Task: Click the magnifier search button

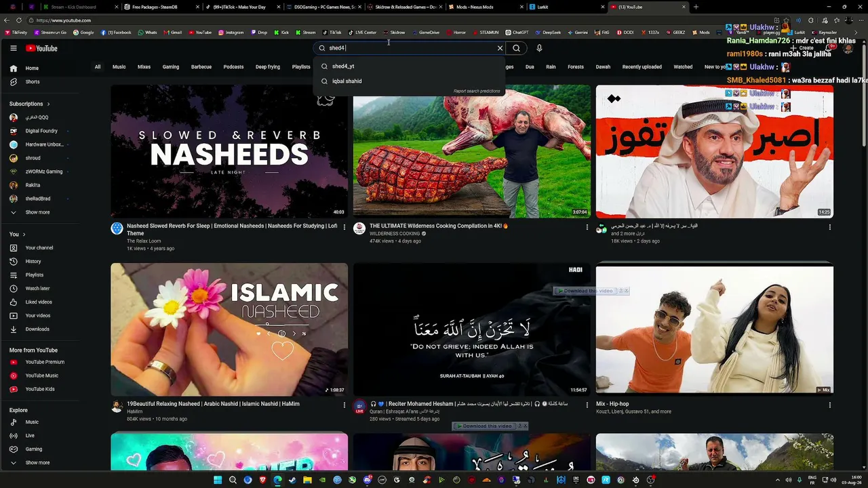Action: tap(516, 48)
